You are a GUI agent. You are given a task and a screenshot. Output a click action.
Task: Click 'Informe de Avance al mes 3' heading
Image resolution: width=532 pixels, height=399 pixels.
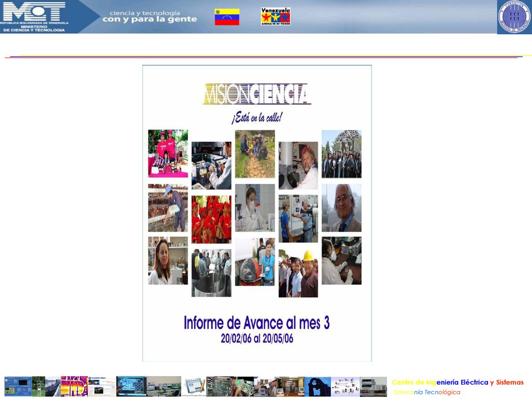point(257,323)
